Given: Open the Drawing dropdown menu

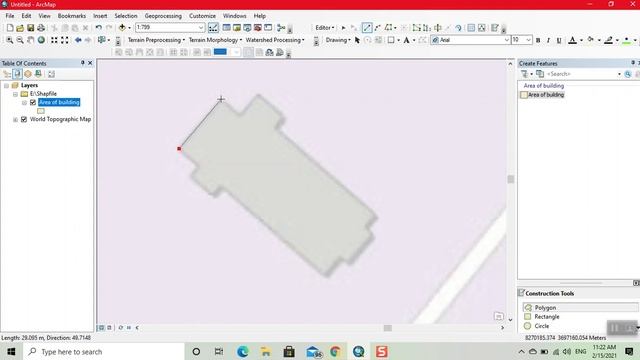Looking at the screenshot, I should (x=338, y=40).
